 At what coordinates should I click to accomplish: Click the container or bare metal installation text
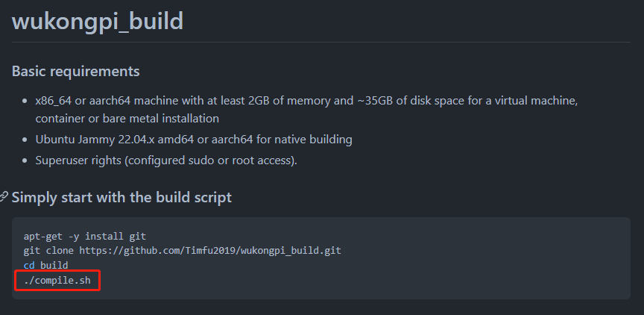coord(127,119)
